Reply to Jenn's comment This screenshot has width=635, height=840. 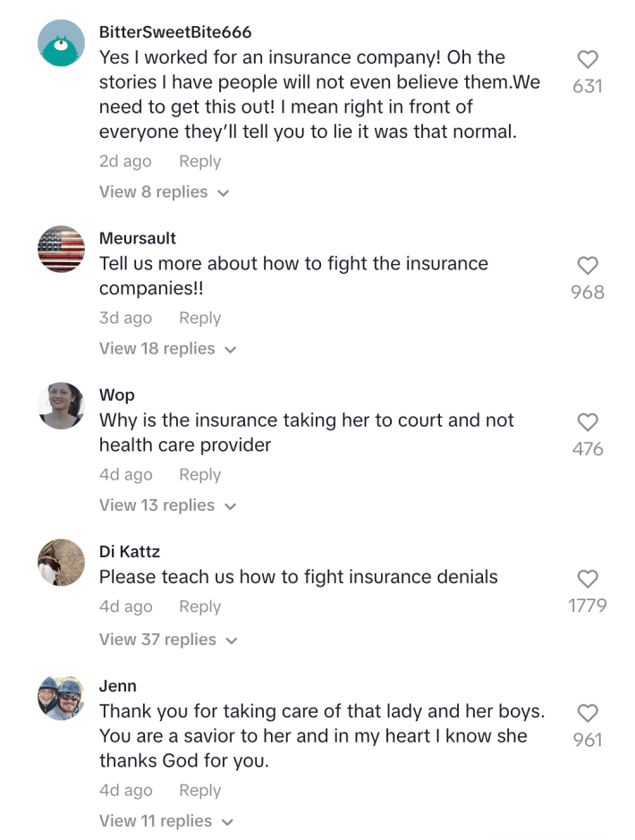pyautogui.click(x=199, y=790)
